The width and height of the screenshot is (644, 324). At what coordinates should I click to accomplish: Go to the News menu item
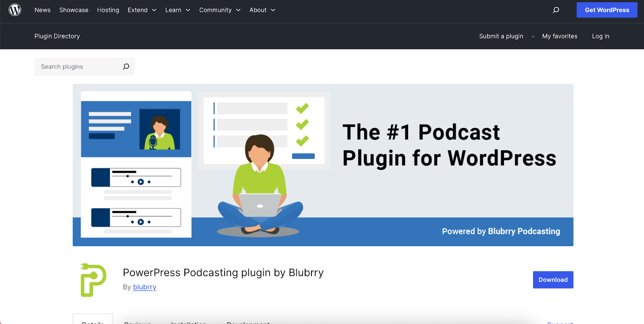(42, 10)
